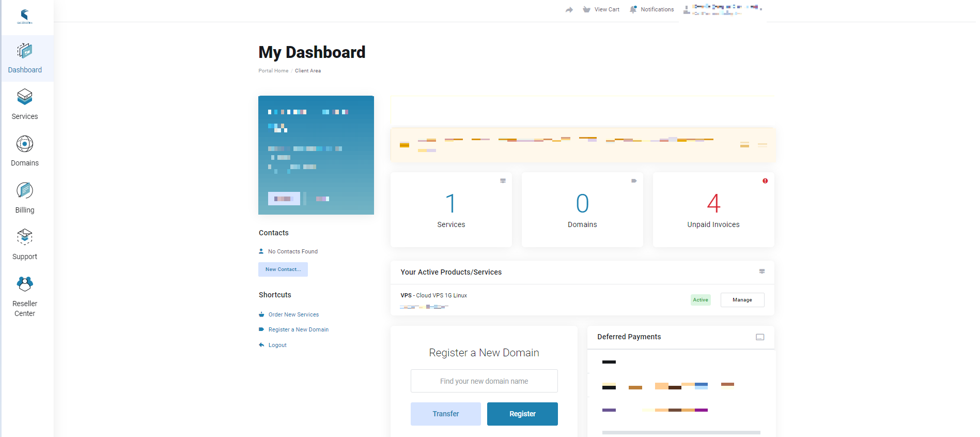Open the Services count tile

tap(451, 209)
